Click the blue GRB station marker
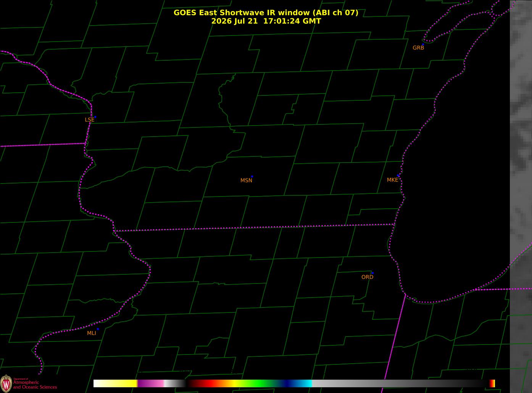Viewport: 532px width, 393px height. (x=423, y=45)
